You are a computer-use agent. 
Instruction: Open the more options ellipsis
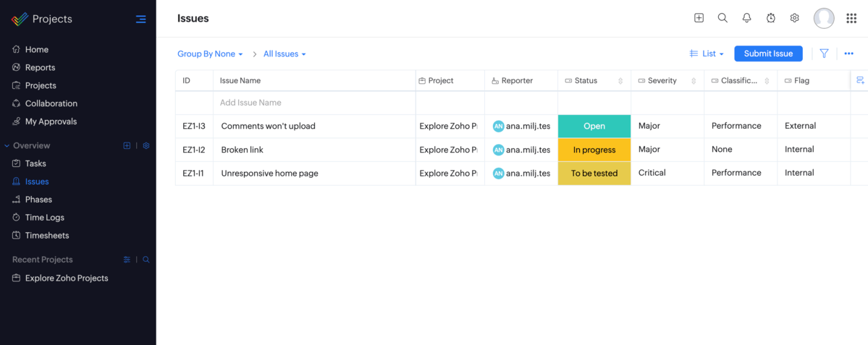pyautogui.click(x=848, y=54)
